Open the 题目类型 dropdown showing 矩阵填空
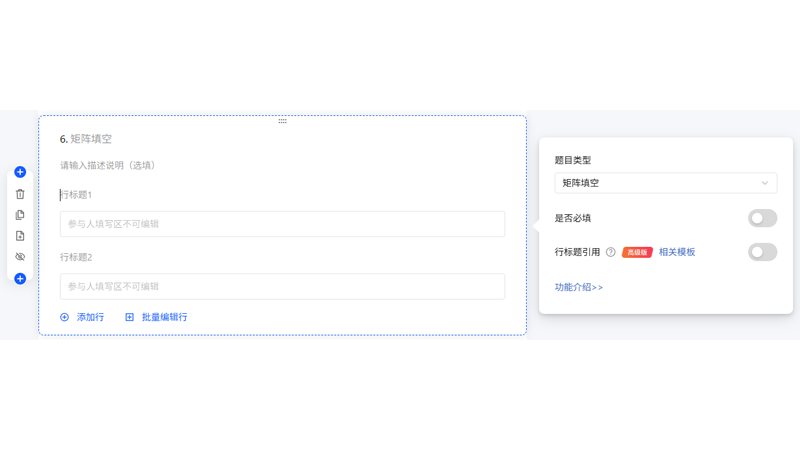Viewport: 800px width, 450px height. (665, 183)
